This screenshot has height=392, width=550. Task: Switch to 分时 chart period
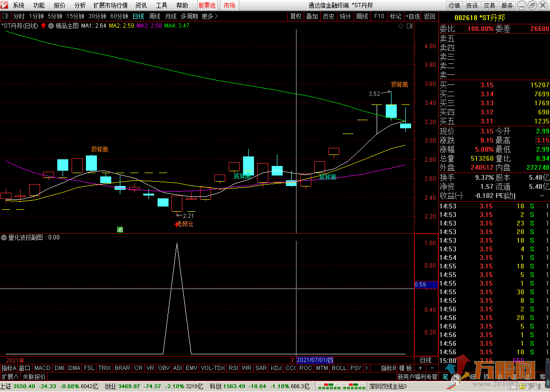click(x=19, y=16)
